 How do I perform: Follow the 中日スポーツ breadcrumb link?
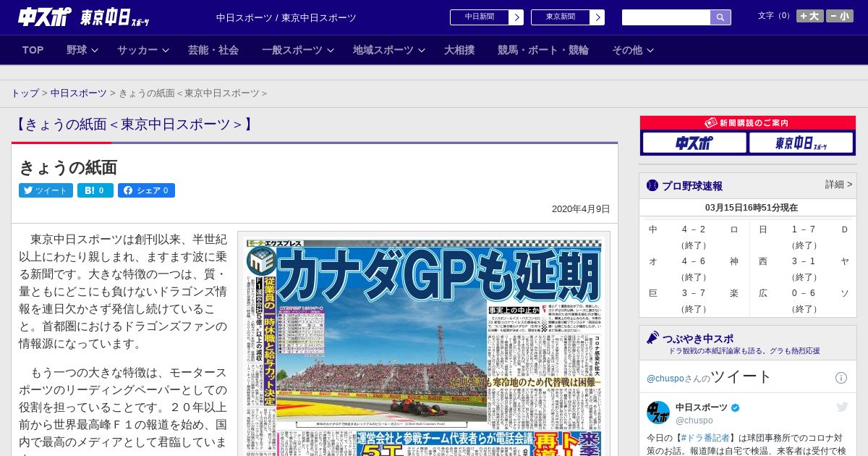[x=79, y=93]
